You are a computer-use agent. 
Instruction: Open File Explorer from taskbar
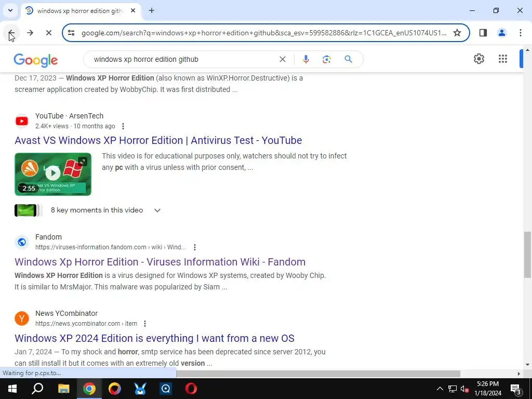tap(63, 389)
